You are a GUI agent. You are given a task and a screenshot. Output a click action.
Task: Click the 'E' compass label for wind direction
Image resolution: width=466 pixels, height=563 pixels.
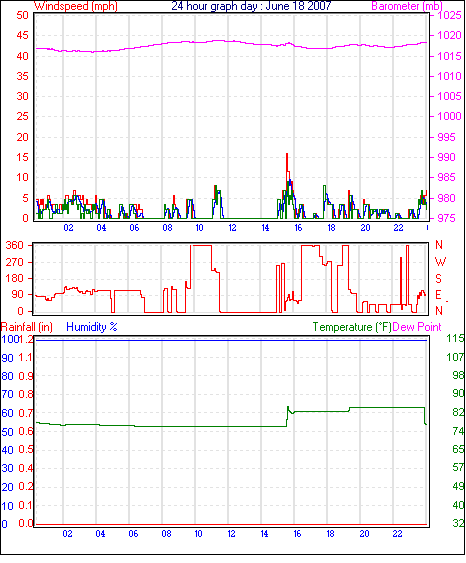coord(438,295)
